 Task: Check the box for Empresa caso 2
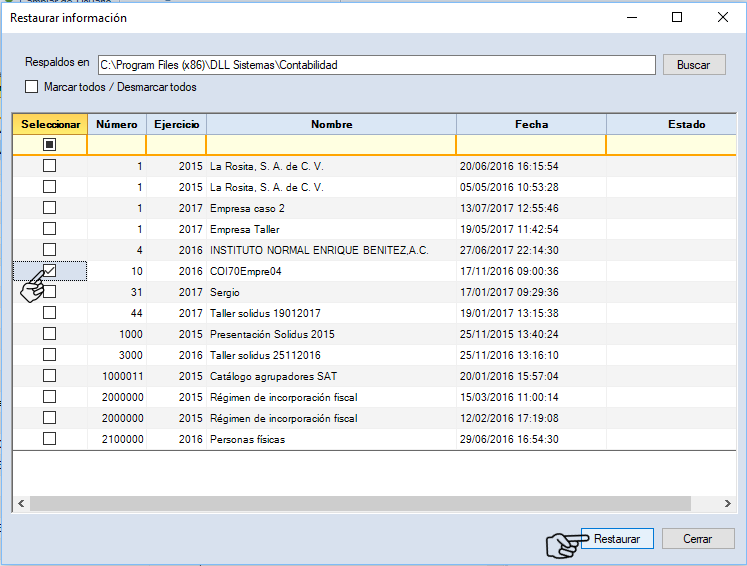pyautogui.click(x=49, y=207)
